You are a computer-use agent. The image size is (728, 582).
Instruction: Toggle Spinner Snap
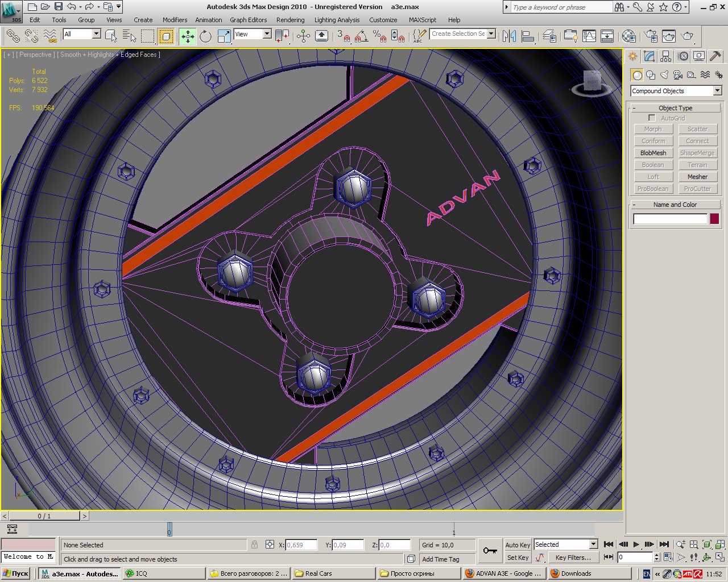398,36
